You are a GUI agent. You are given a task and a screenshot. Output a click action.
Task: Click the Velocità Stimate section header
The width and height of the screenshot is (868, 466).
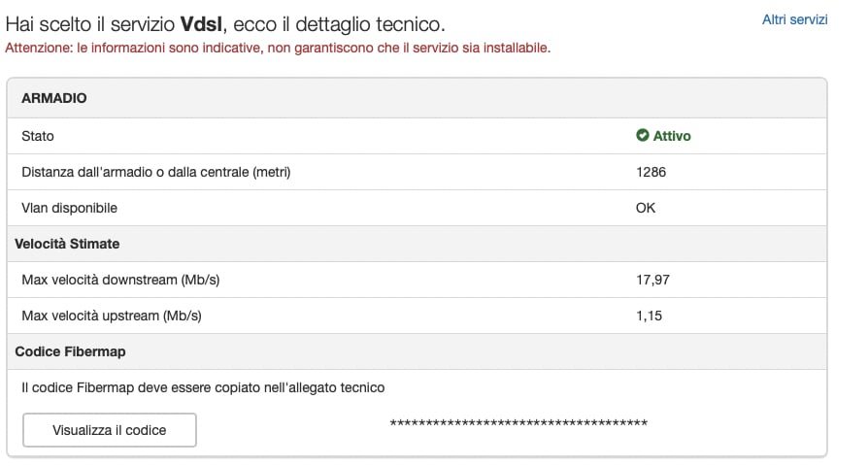point(67,244)
